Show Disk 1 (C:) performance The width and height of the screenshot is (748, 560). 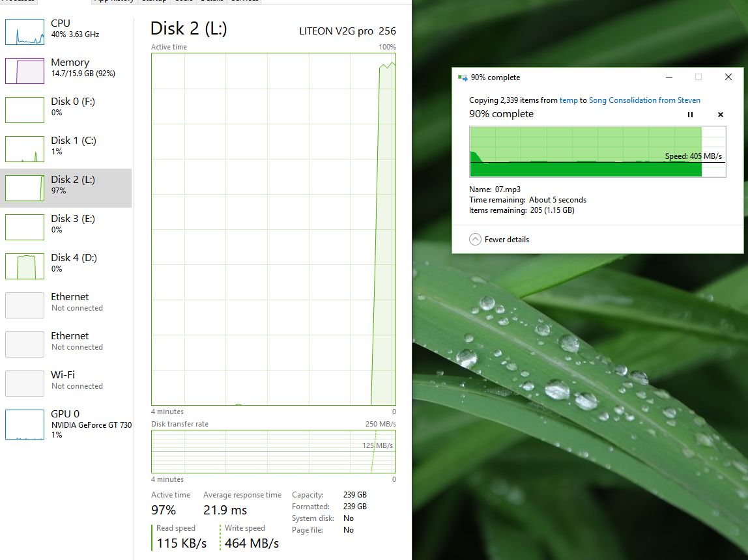click(x=66, y=148)
